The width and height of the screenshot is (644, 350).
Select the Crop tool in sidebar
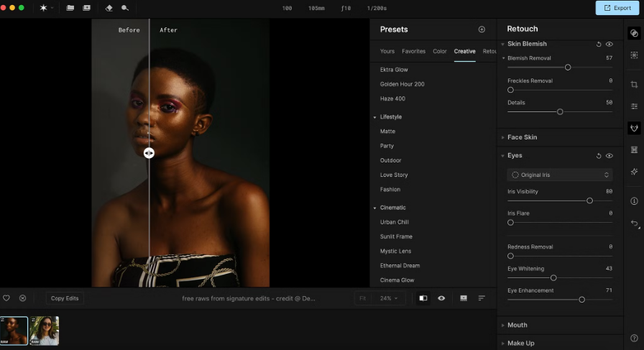point(634,84)
